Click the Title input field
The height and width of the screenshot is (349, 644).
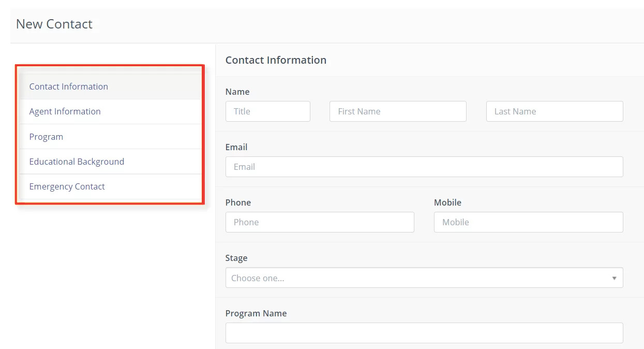pyautogui.click(x=267, y=111)
